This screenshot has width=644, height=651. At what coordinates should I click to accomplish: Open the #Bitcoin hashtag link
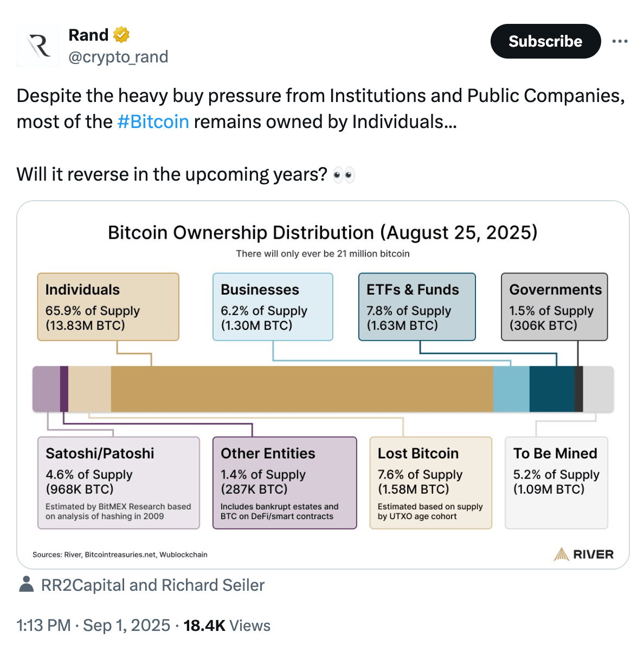coord(153,122)
